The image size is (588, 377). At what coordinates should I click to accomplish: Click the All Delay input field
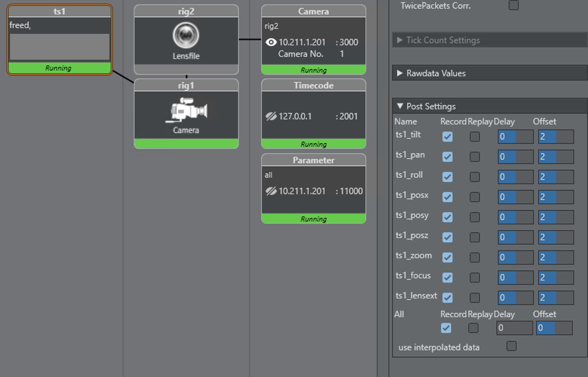[514, 328]
